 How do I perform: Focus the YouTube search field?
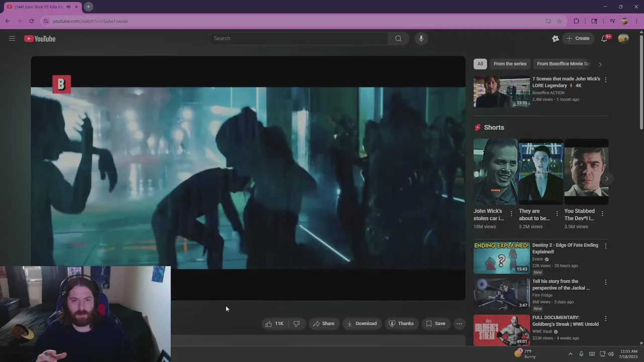pyautogui.click(x=298, y=39)
